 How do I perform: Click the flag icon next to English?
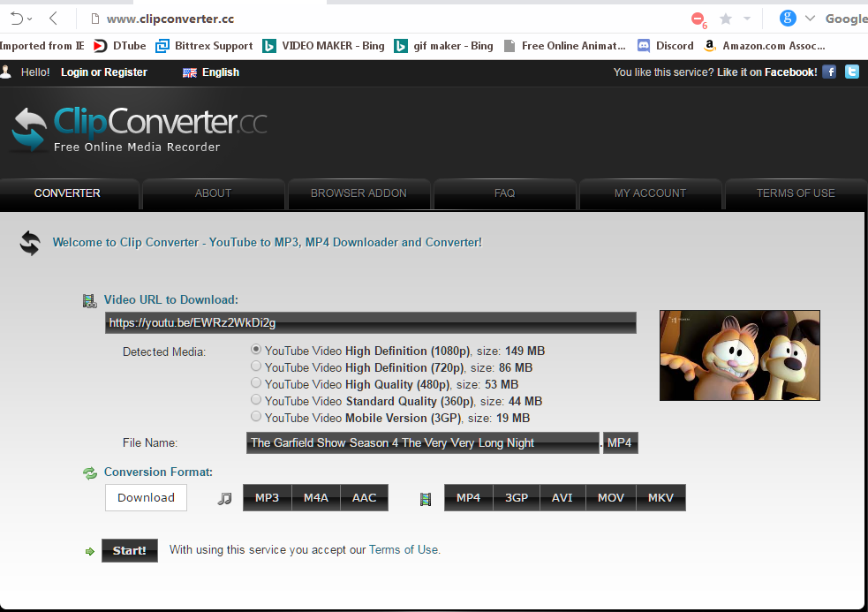click(190, 72)
